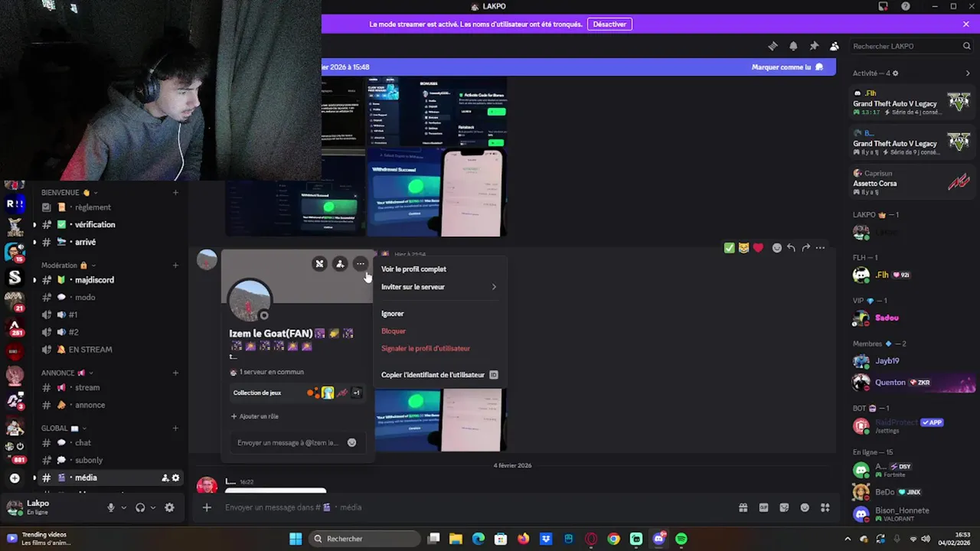Open the add reaction emoji picker
This screenshot has height=551, width=980.
tap(776, 248)
